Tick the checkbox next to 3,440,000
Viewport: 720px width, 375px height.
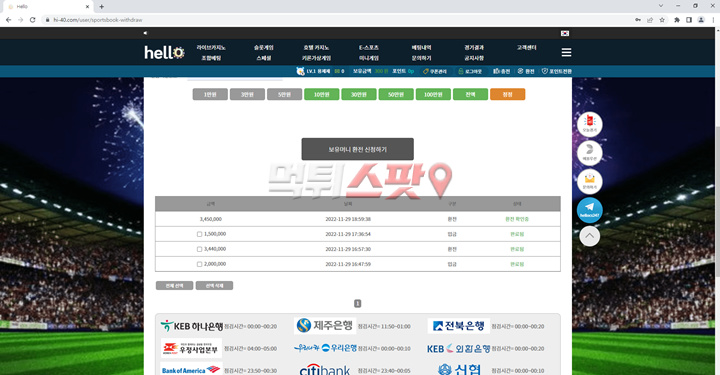[199, 249]
